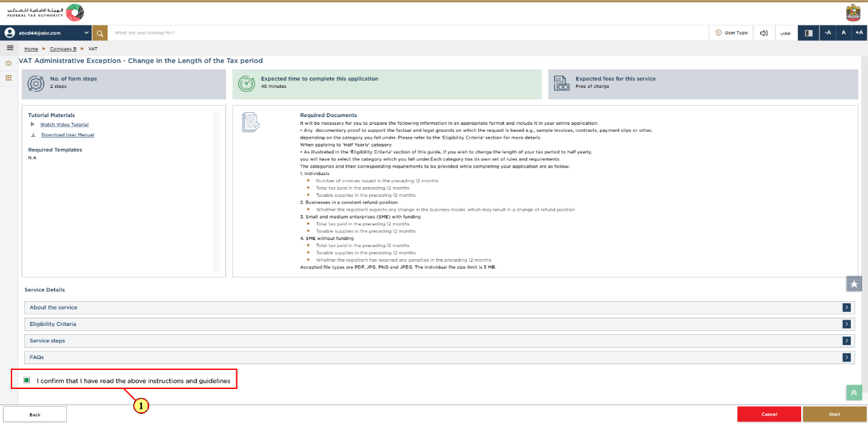
Task: Click the sidebar grid apps icon
Action: (9, 78)
